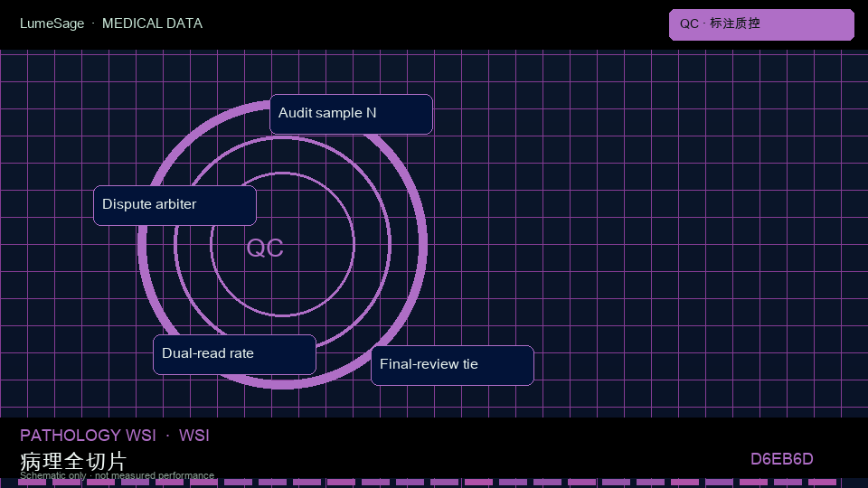Viewport: 868px width, 488px height.
Task: Click the Schematic only disclaimer text
Action: (117, 475)
